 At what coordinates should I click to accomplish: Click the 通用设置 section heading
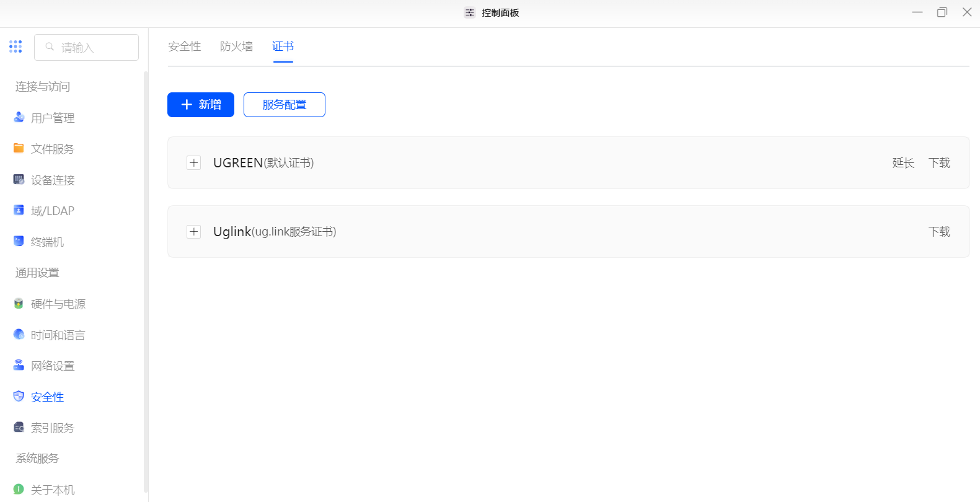(x=37, y=272)
